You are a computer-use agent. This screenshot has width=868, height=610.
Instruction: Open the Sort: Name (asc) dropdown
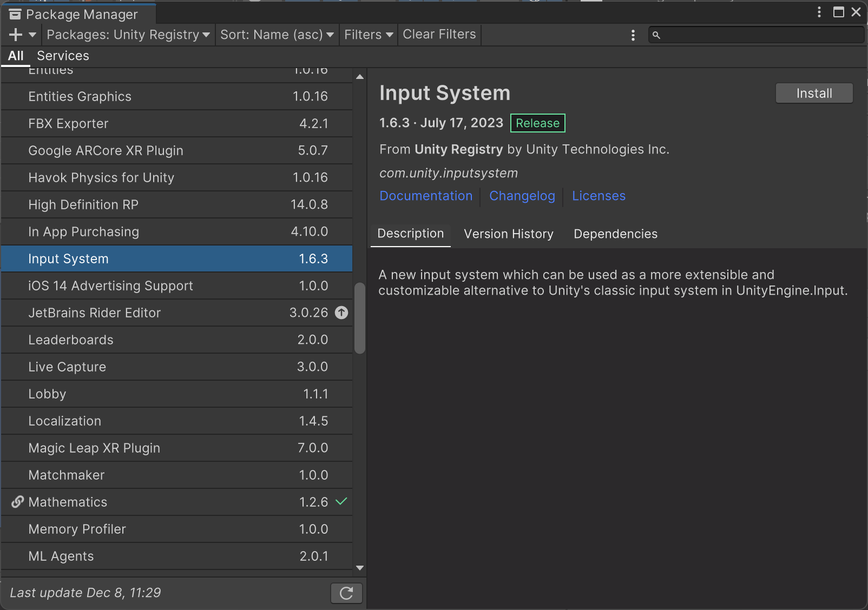(277, 35)
